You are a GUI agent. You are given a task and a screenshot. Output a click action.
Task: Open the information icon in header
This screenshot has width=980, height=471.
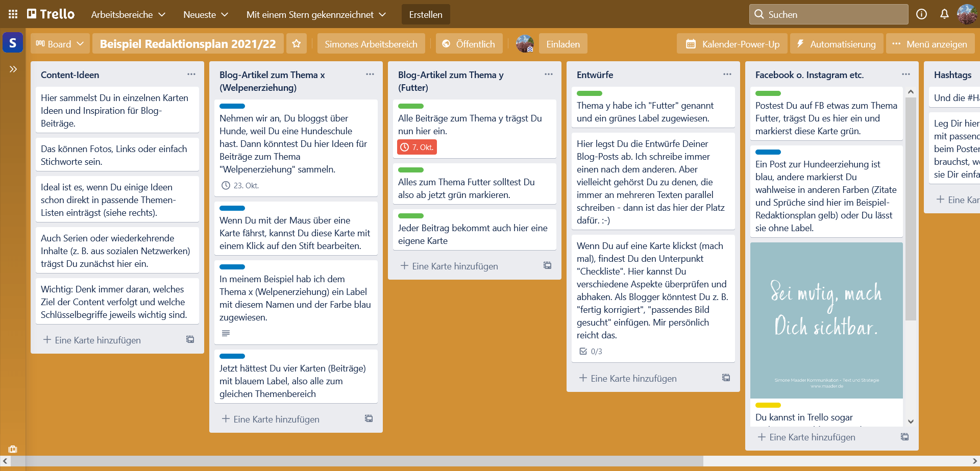click(x=921, y=14)
